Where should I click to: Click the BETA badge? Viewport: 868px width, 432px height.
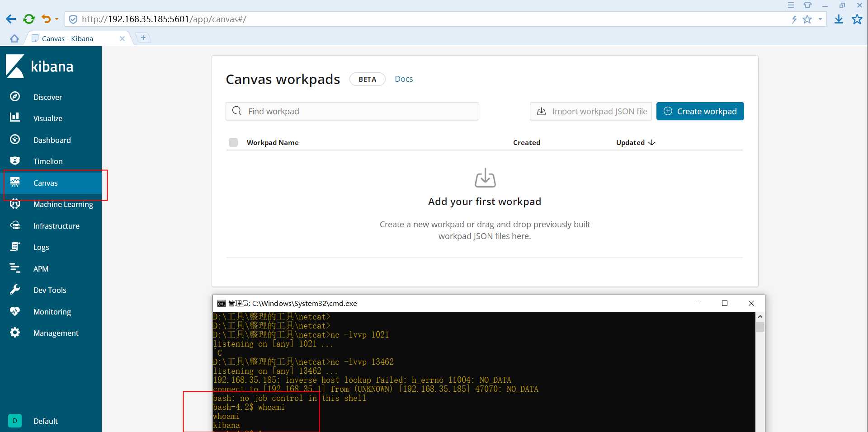[367, 79]
